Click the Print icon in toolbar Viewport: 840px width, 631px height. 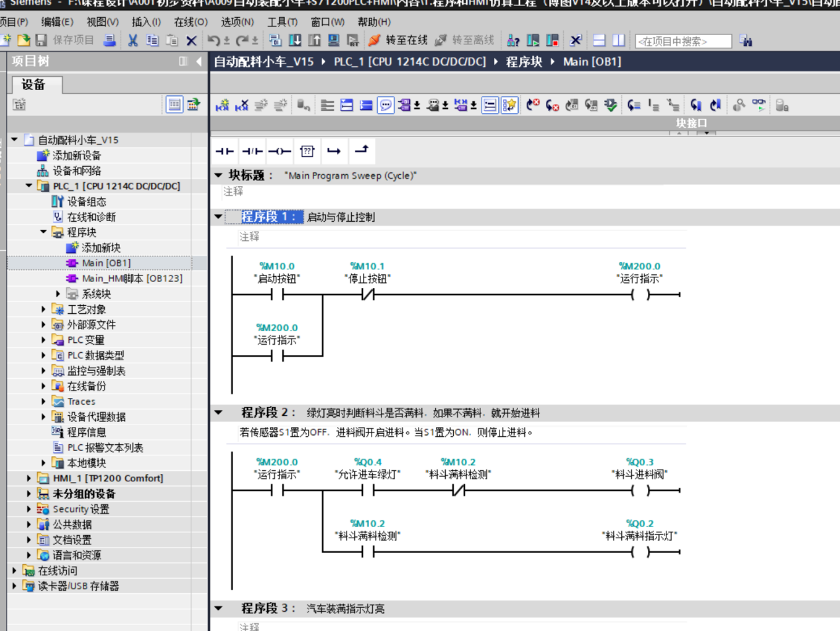click(110, 40)
